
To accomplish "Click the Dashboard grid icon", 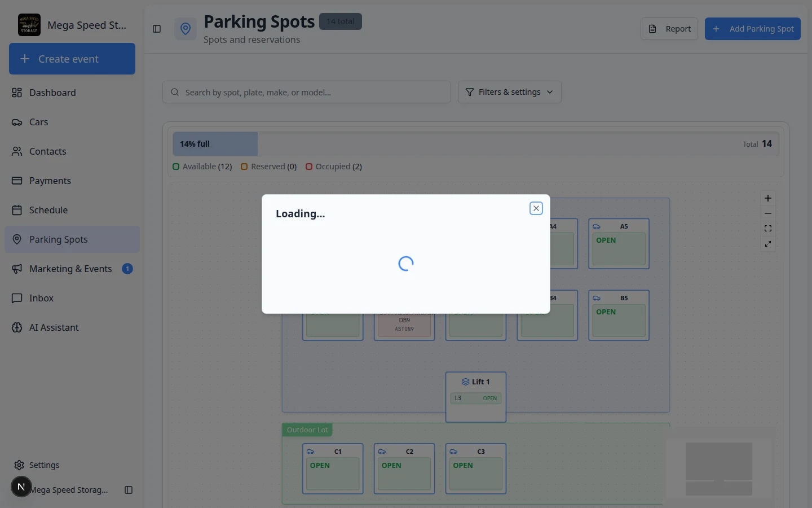I will tap(17, 93).
